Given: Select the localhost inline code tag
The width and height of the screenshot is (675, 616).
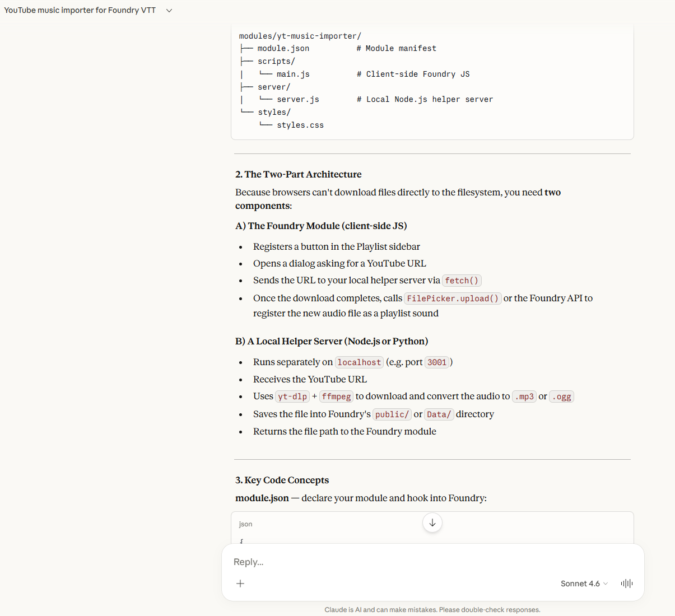Looking at the screenshot, I should coord(359,362).
